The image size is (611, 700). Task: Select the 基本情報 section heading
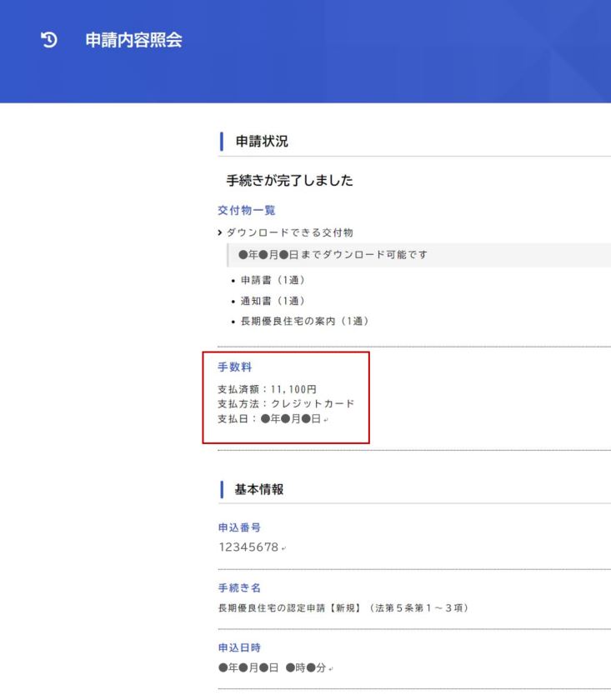tap(258, 489)
